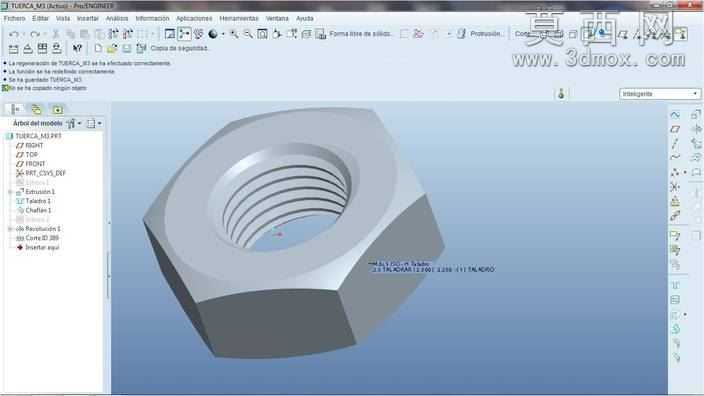This screenshot has width=704, height=396.
Task: Click the Undo arrow icon
Action: coord(13,34)
